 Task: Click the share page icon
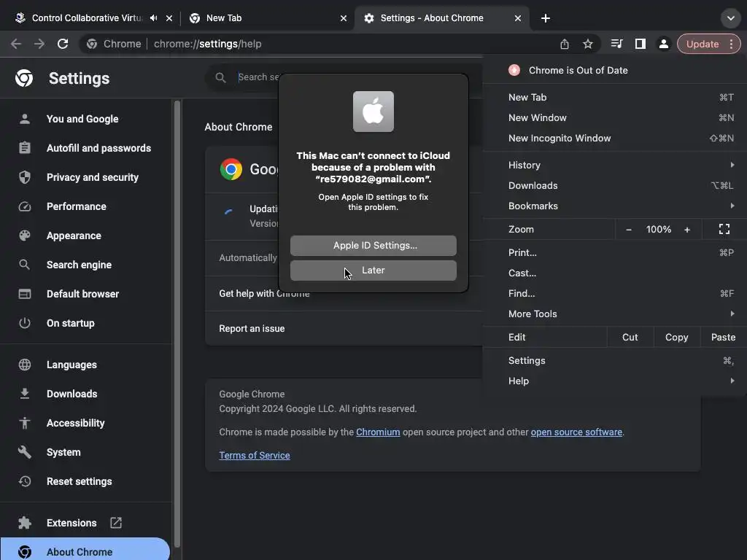[x=565, y=44]
